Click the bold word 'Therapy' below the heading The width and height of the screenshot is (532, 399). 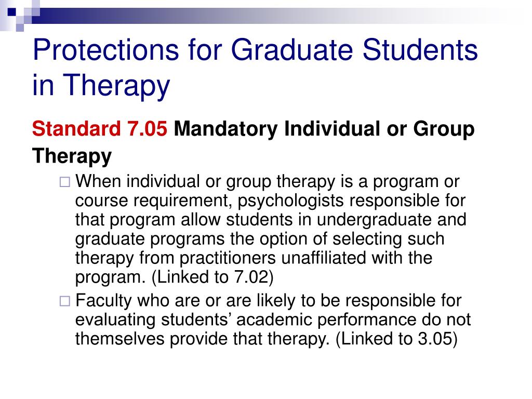[72, 156]
